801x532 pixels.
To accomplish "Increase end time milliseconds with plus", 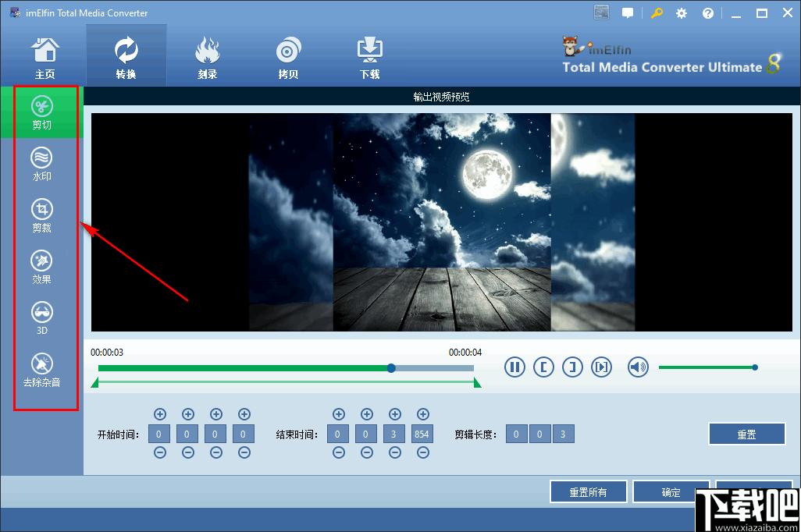I will [423, 414].
